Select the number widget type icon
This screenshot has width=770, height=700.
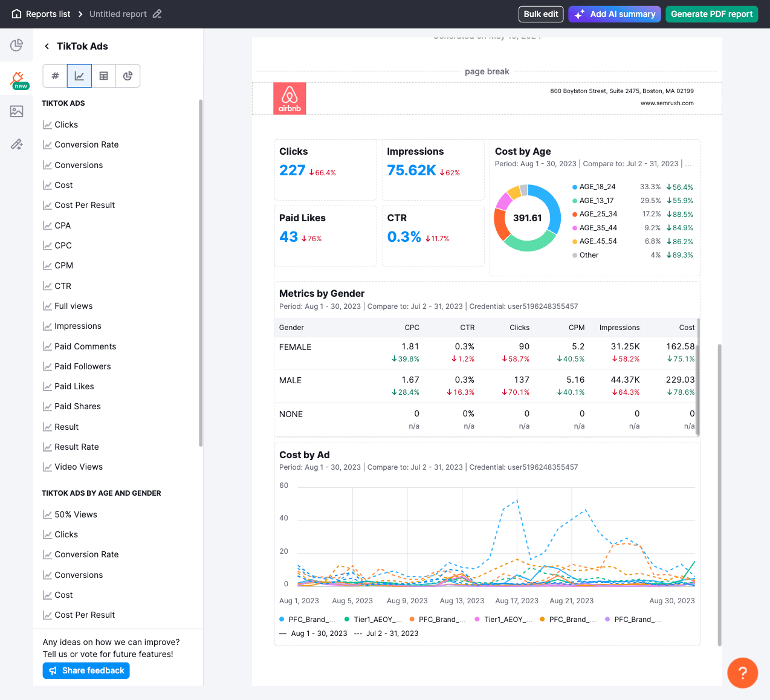pyautogui.click(x=55, y=76)
